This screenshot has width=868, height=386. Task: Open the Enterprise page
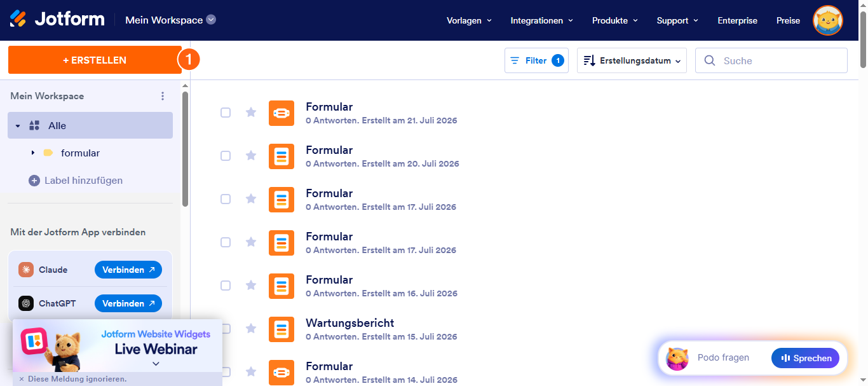click(x=737, y=20)
